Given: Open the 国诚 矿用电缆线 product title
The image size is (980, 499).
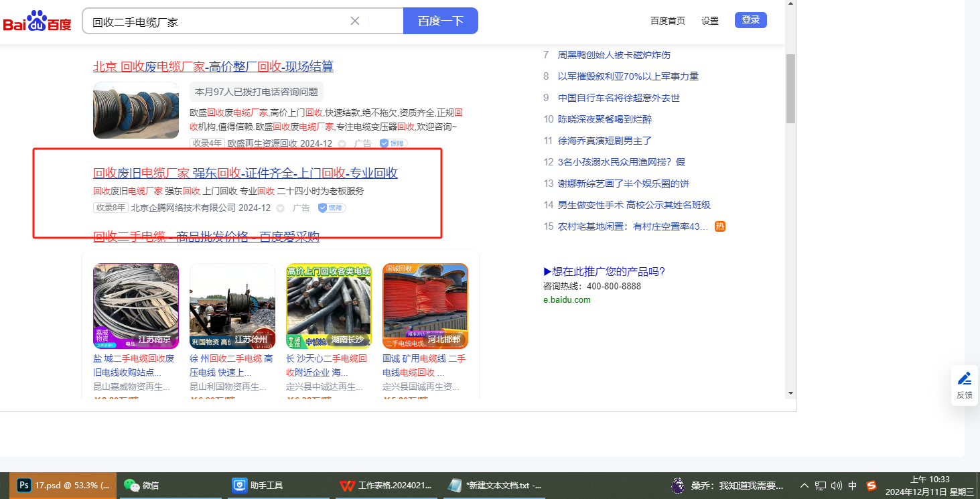Looking at the screenshot, I should [424, 365].
